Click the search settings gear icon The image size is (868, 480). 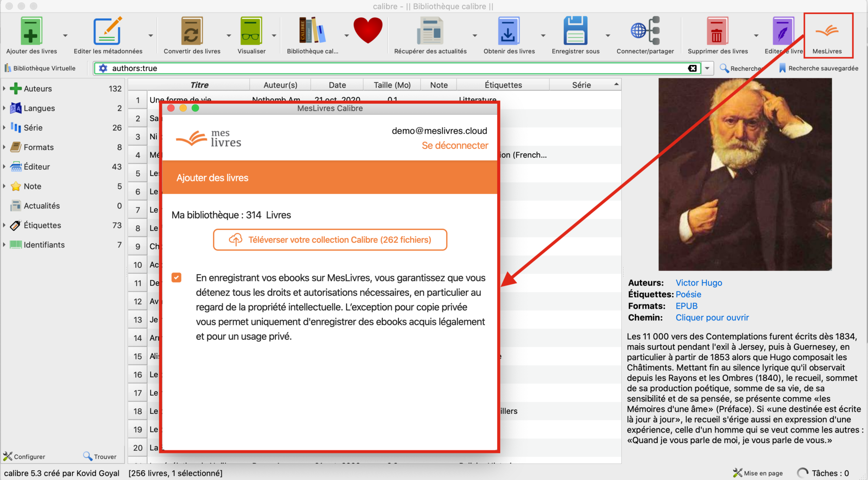pyautogui.click(x=103, y=68)
